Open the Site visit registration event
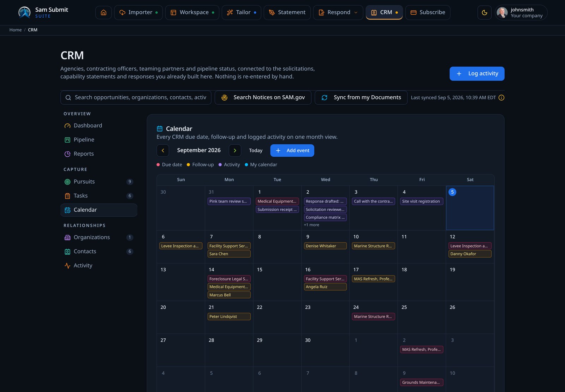The image size is (565, 392). coord(422,201)
